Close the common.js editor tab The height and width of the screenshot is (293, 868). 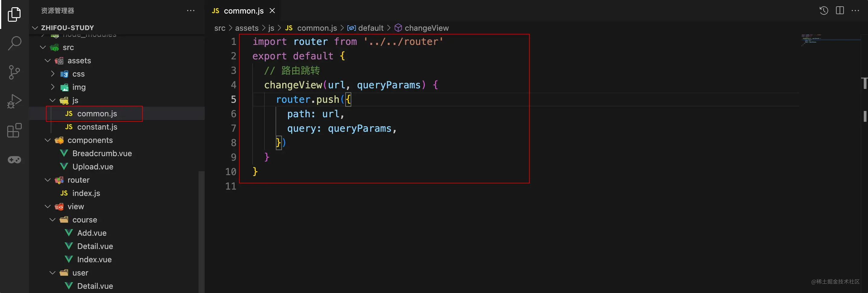(x=272, y=11)
